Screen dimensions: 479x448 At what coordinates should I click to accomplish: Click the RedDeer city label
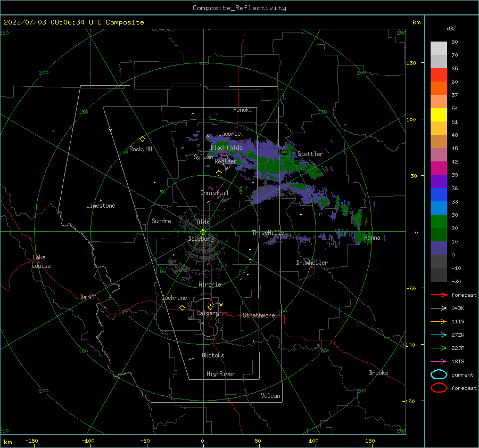[x=226, y=161]
